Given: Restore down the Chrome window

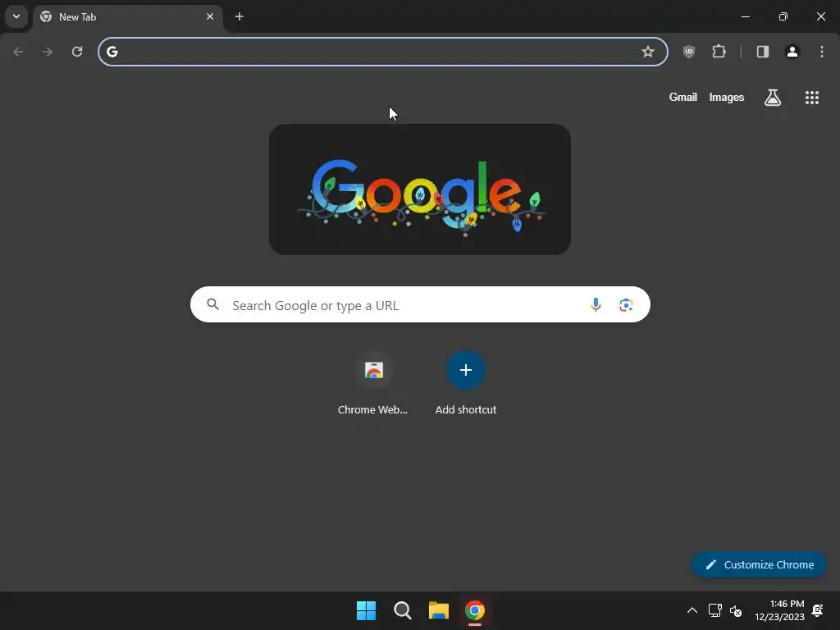Looking at the screenshot, I should coord(783,16).
